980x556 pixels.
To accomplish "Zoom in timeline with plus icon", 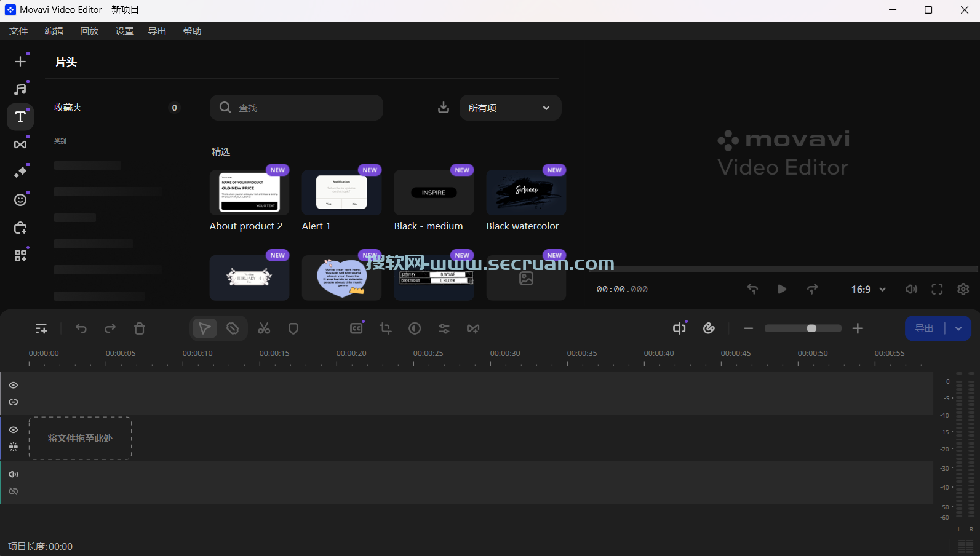I will [858, 328].
